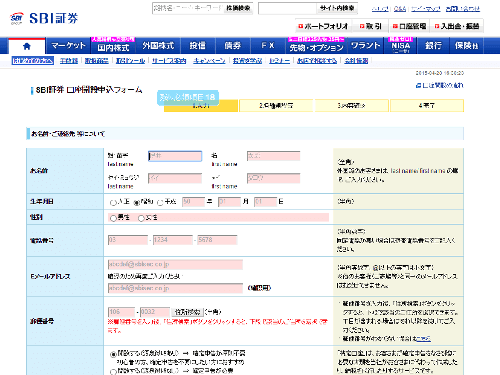
Task: Open the 債券 menu
Action: coord(233,46)
